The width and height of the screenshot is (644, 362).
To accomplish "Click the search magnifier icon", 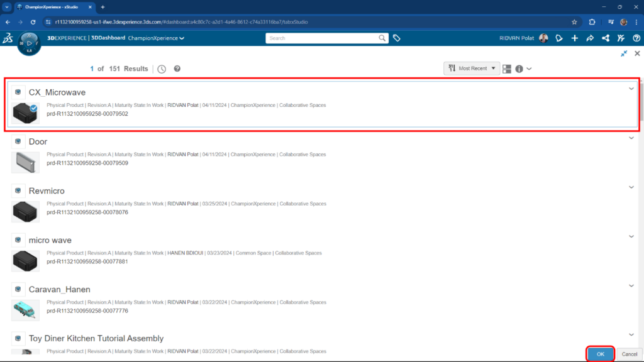I will pyautogui.click(x=382, y=38).
